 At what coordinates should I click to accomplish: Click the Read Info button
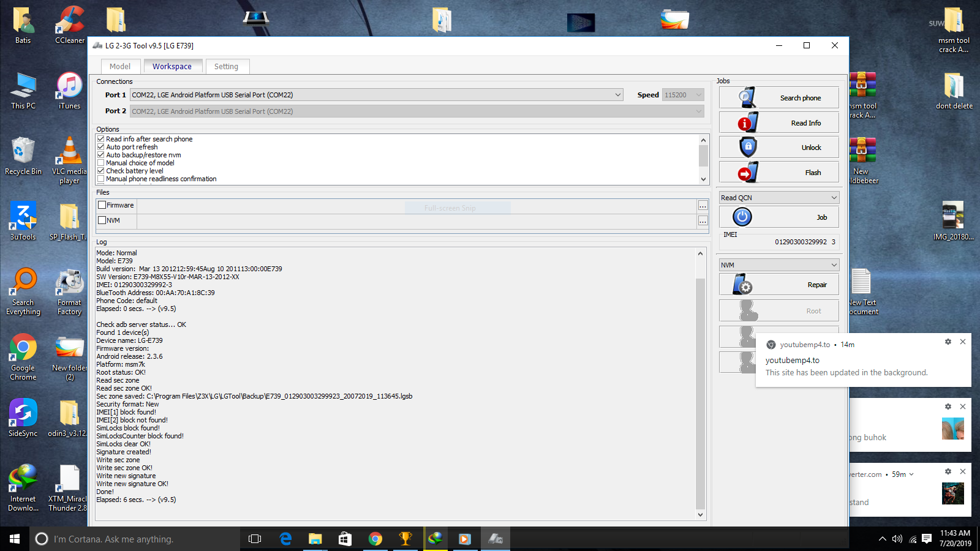[x=779, y=123]
